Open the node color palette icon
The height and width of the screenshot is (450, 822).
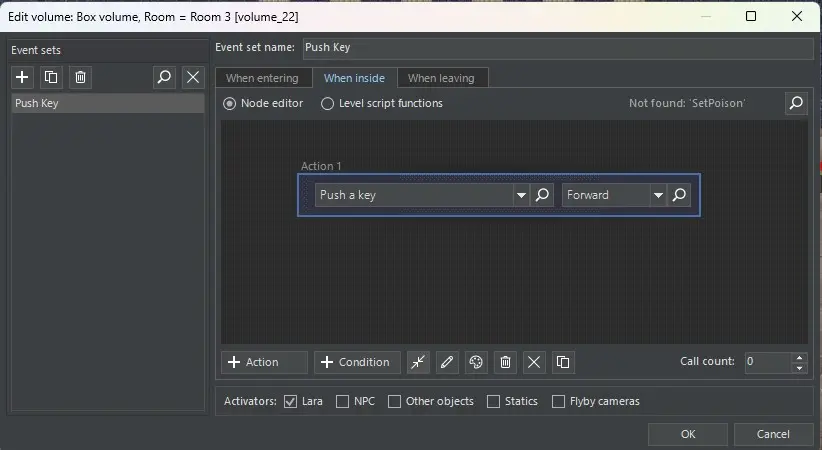pos(476,362)
